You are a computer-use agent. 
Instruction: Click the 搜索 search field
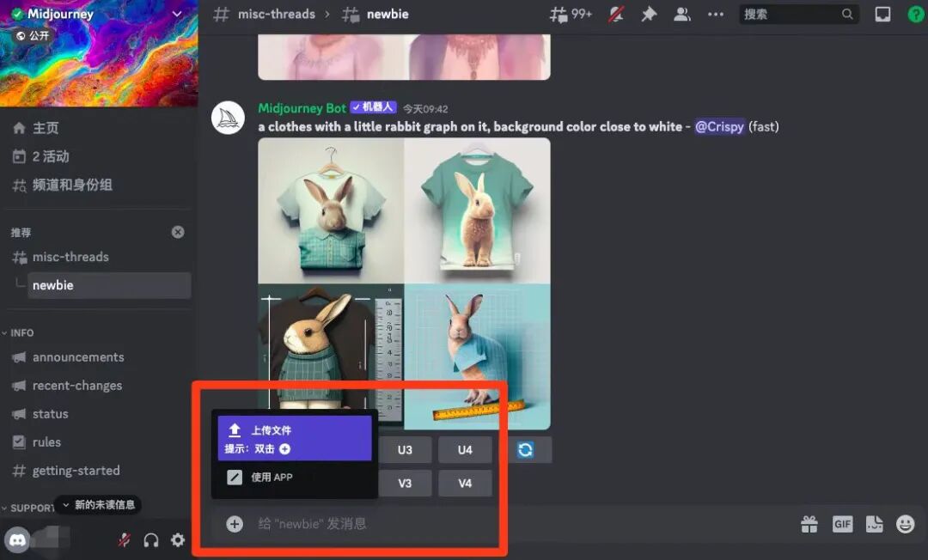point(798,15)
